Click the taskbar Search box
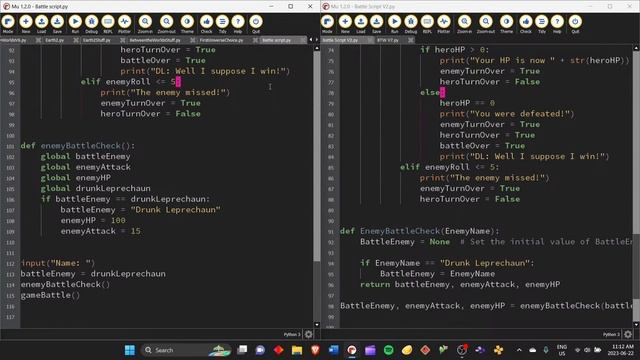640x360 pixels. tap(187, 350)
